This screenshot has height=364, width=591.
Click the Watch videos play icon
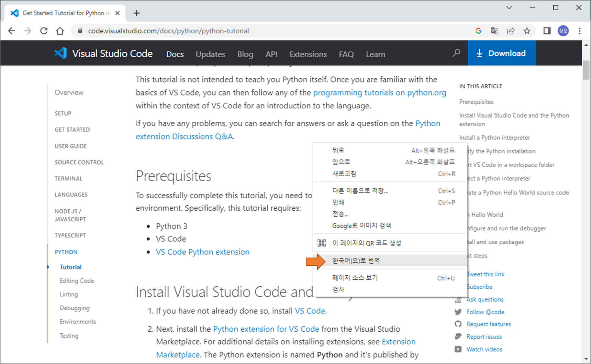click(x=458, y=349)
